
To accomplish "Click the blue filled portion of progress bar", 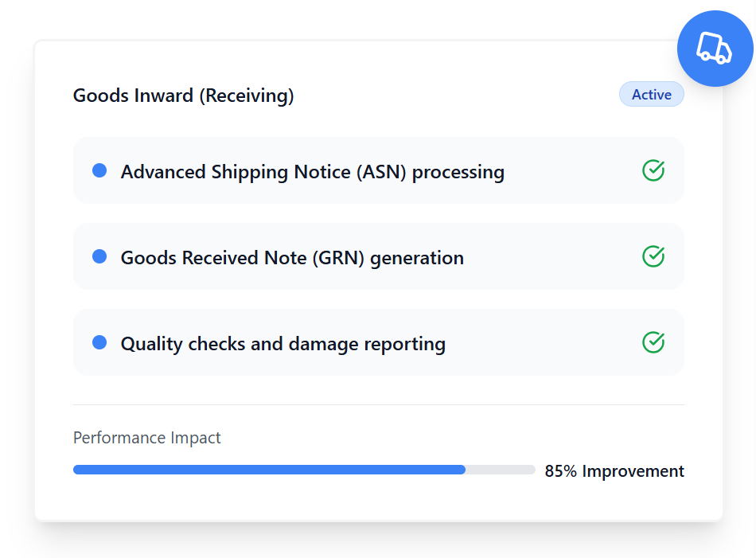I will (x=269, y=470).
